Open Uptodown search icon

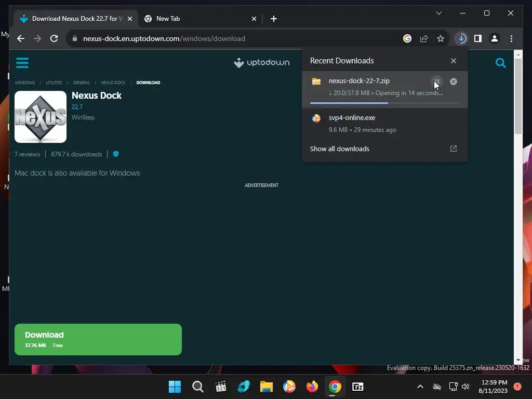[500, 63]
